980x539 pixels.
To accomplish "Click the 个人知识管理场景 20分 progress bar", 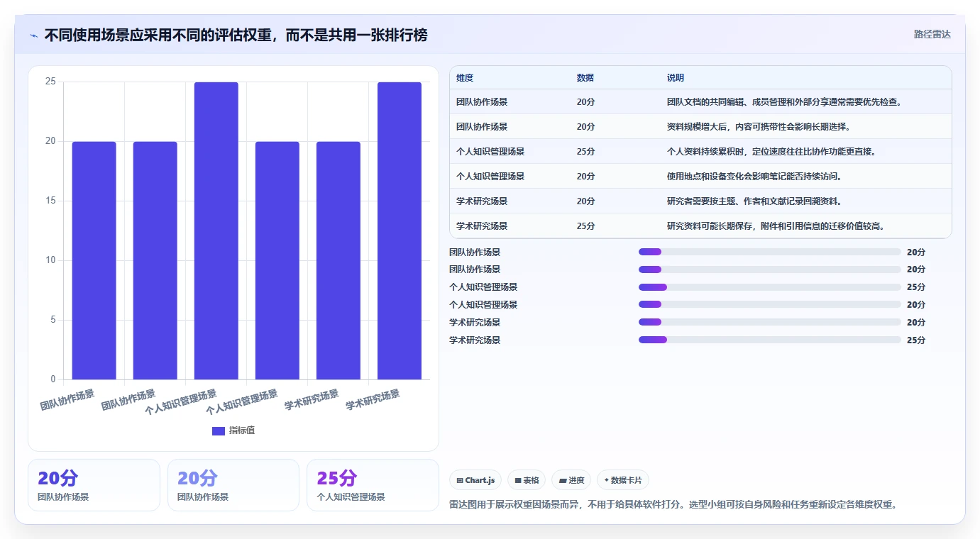I will tap(770, 304).
